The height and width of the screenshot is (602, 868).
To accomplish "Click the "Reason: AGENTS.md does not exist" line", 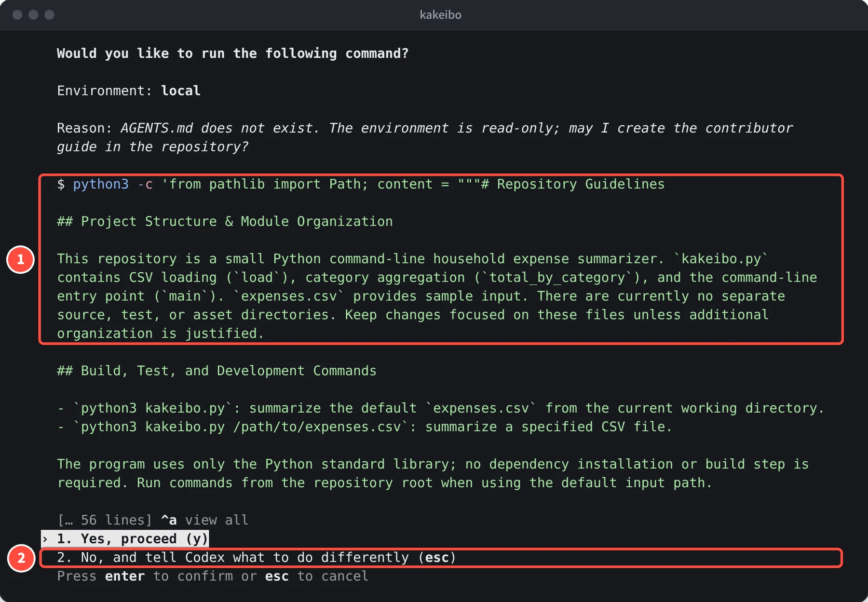I will click(425, 128).
